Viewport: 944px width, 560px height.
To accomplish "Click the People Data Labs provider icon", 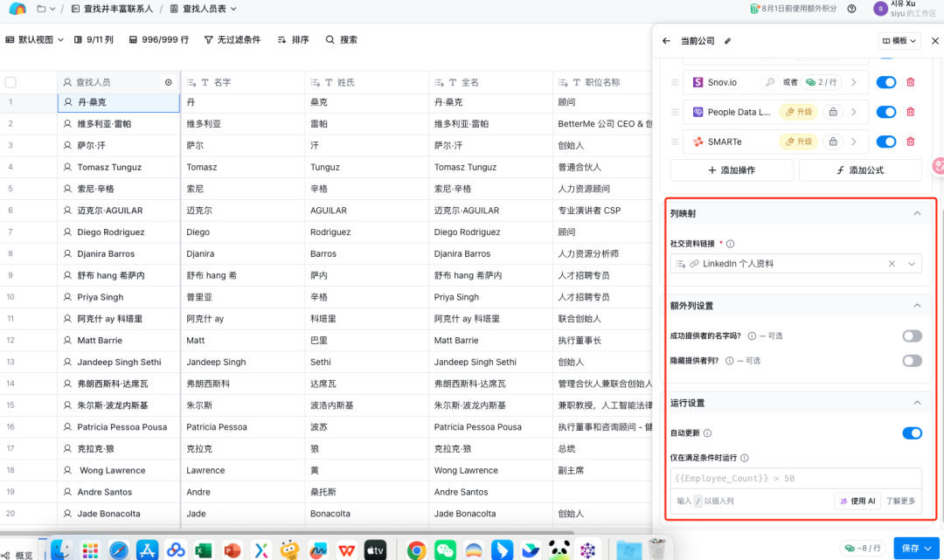I will (697, 112).
